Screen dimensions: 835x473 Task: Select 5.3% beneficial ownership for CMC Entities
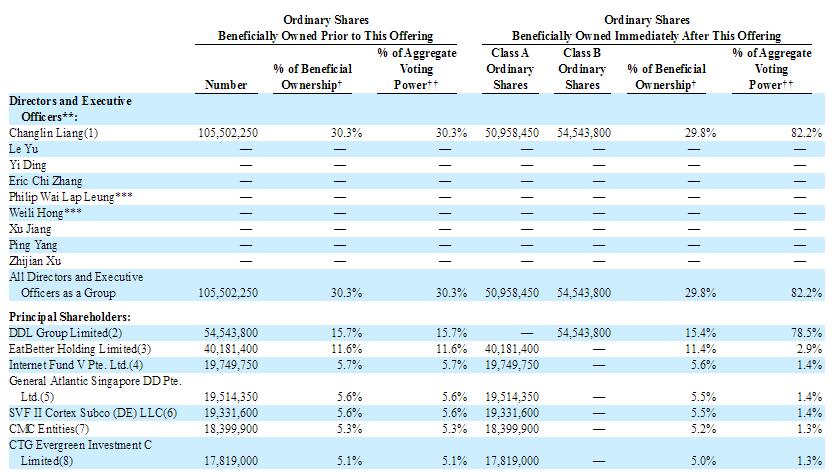point(349,429)
